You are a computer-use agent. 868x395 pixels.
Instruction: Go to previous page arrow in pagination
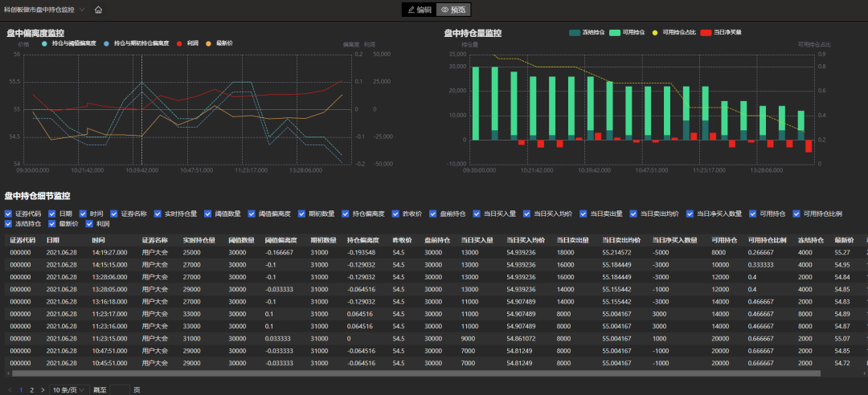pos(10,390)
